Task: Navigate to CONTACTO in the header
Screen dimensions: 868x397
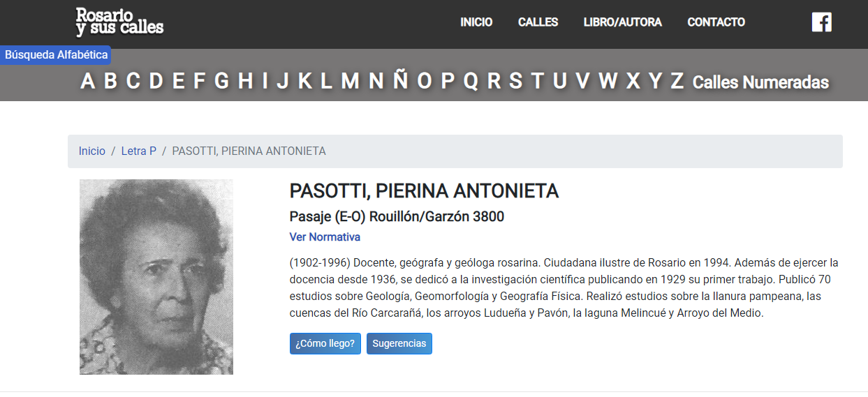Action: [x=716, y=22]
